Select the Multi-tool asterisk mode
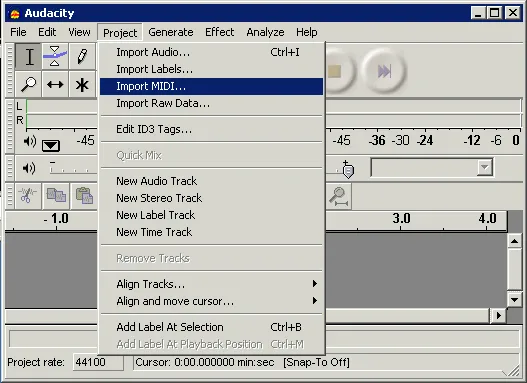The height and width of the screenshot is (383, 527). pyautogui.click(x=82, y=84)
